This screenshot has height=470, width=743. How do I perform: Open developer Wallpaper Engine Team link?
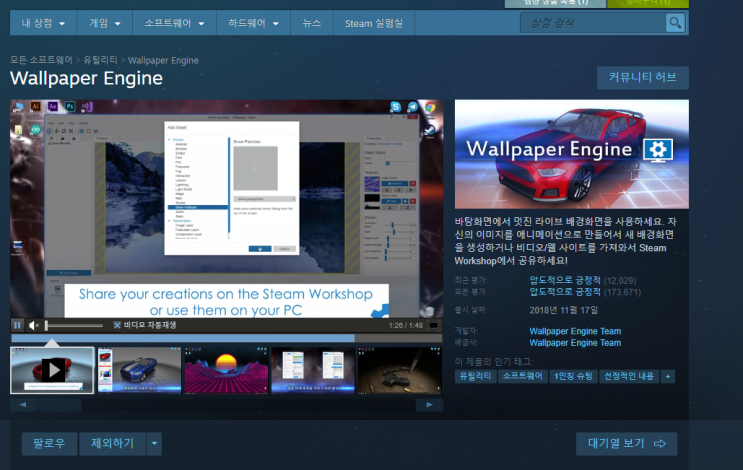[575, 331]
